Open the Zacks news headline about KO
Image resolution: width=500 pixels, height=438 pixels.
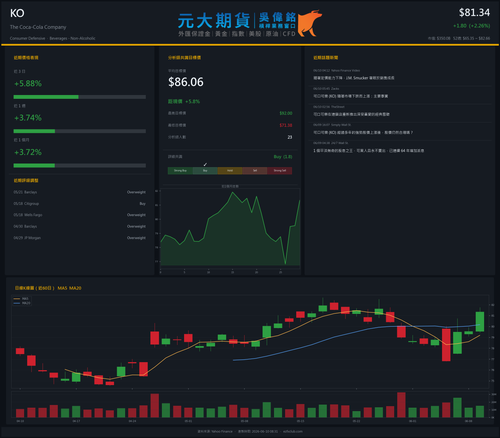tap(350, 96)
